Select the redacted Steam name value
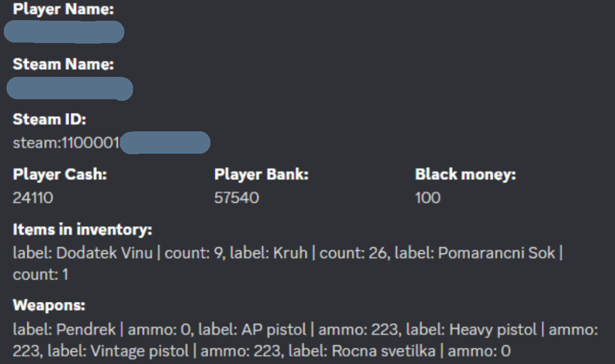Image resolution: width=615 pixels, height=364 pixels. (x=70, y=89)
